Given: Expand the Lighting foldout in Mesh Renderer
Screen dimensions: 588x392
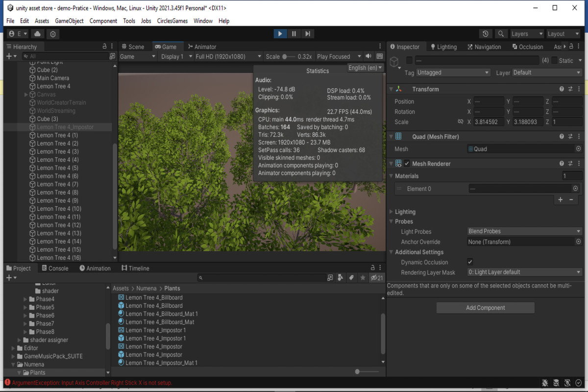Looking at the screenshot, I should [x=391, y=212].
